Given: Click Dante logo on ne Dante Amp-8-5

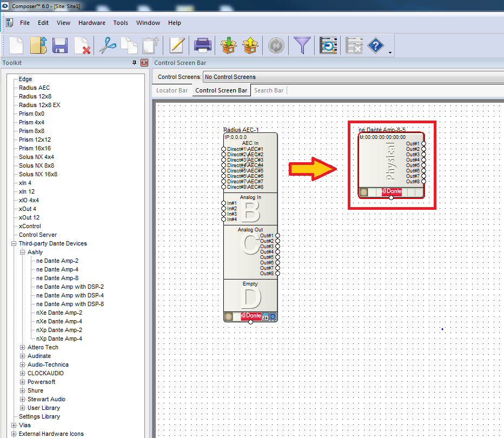Looking at the screenshot, I should (392, 191).
